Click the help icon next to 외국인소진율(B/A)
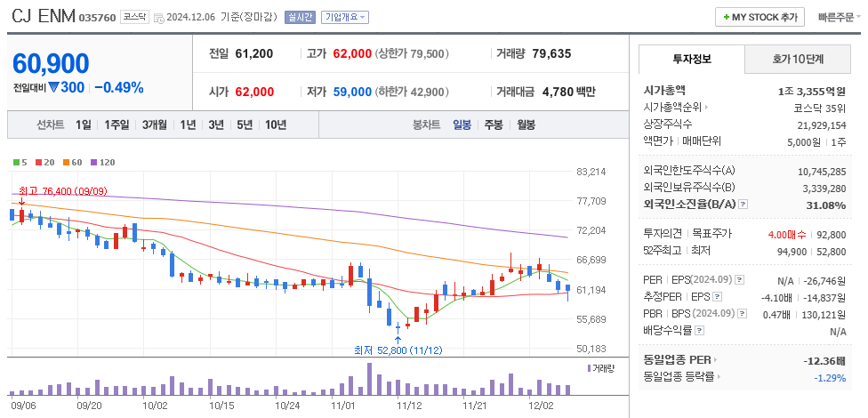 pos(743,205)
